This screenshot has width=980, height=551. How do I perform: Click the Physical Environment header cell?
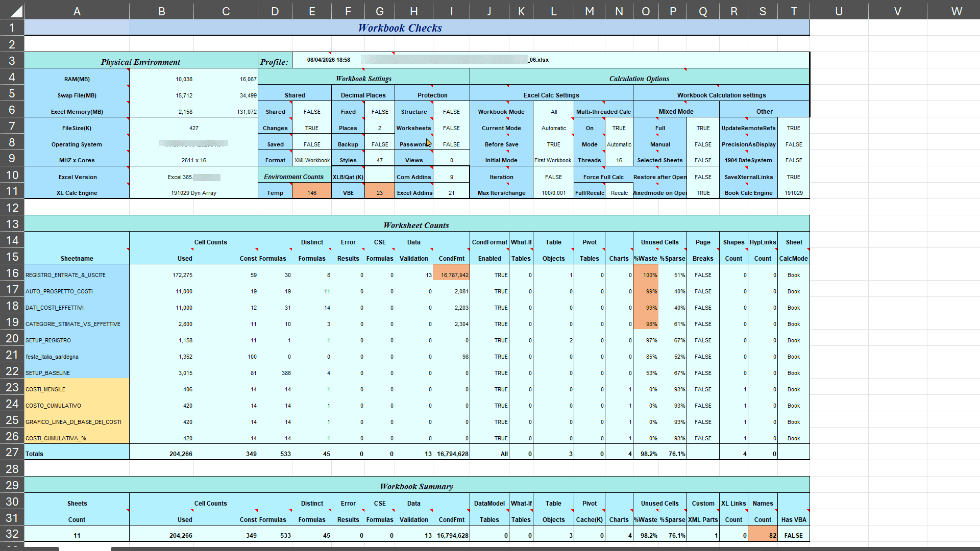pyautogui.click(x=140, y=62)
